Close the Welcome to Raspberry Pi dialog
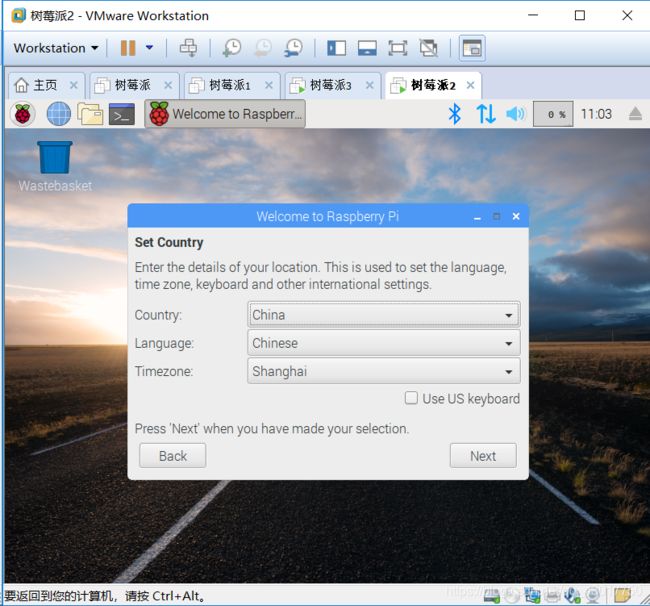This screenshot has width=650, height=606. (516, 216)
